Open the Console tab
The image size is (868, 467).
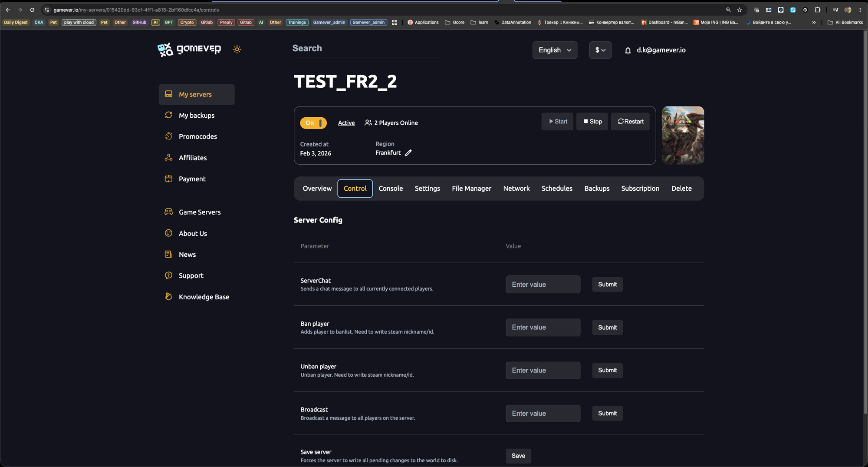click(x=391, y=189)
